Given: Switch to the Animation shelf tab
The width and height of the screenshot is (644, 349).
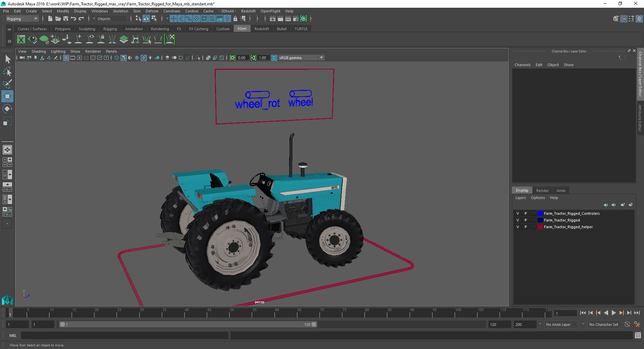Looking at the screenshot, I should click(134, 29).
